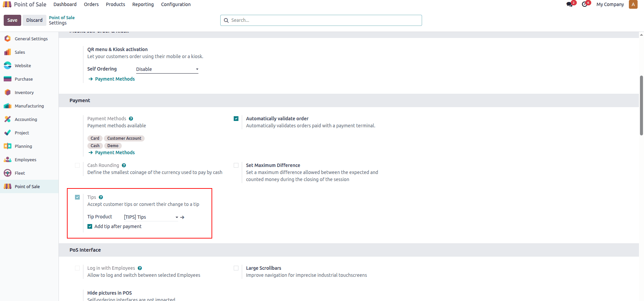Enable Large Scrollbars checkbox
The image size is (644, 301).
coord(236,268)
